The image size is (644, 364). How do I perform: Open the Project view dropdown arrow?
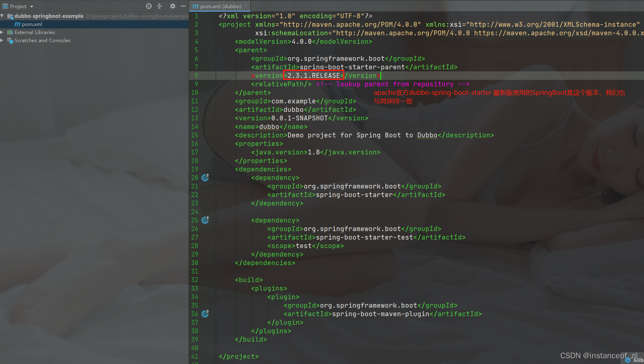(x=32, y=6)
